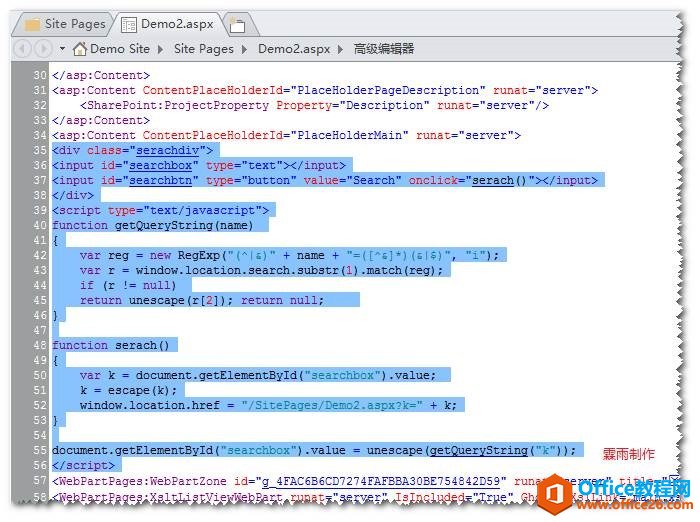700x522 pixels.
Task: Select the Demo2.aspx tab
Action: pos(170,24)
